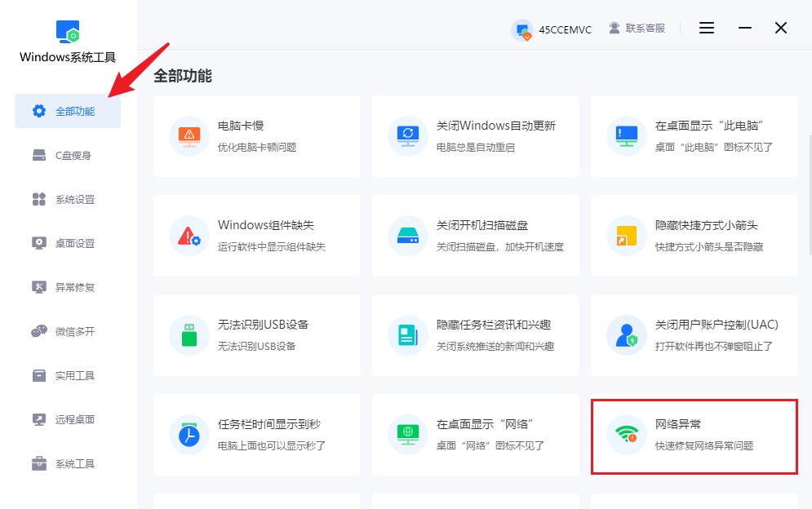Click the Windows系统工具 logo
812x509 pixels.
(x=68, y=32)
